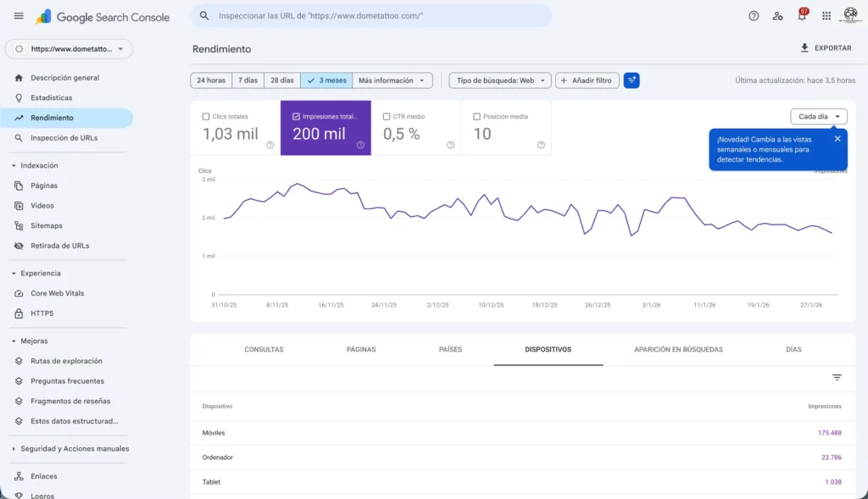Click the blue filter settings icon
Image resolution: width=868 pixels, height=499 pixels.
click(632, 80)
